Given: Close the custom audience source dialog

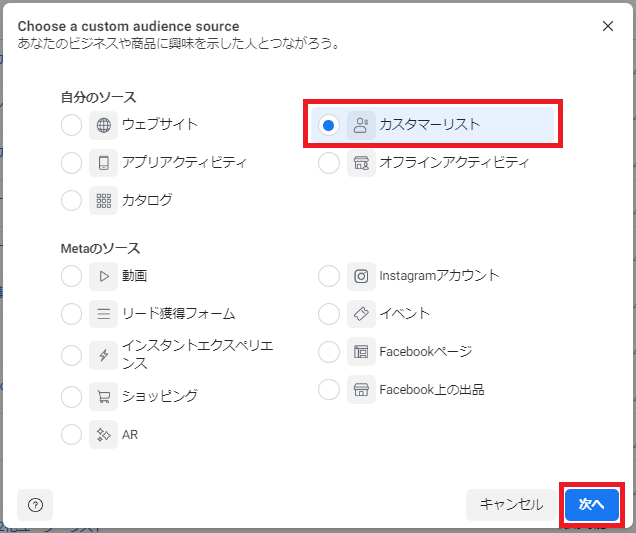Looking at the screenshot, I should (608, 26).
